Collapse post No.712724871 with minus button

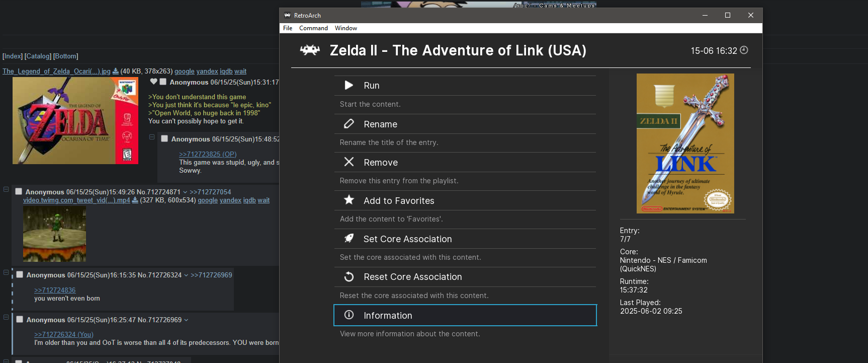tap(6, 189)
